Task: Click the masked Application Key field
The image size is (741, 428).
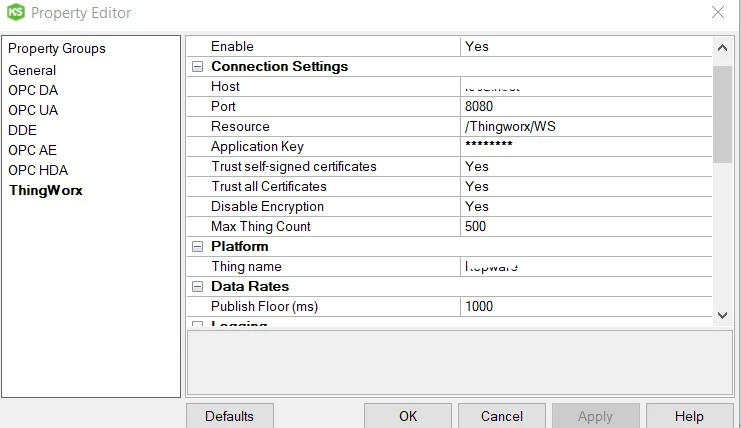Action: (586, 146)
